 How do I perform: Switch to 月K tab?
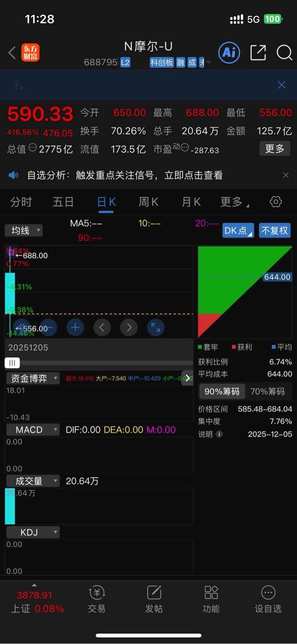click(x=191, y=202)
